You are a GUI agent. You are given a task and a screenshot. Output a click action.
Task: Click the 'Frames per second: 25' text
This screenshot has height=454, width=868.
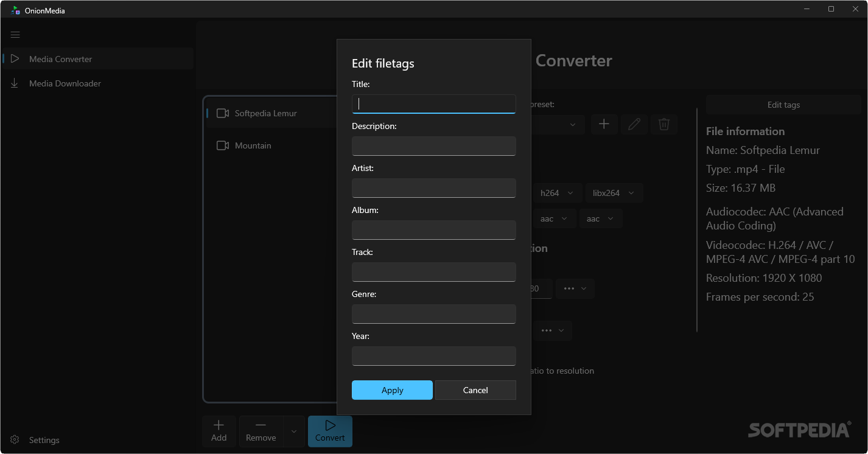[760, 297]
